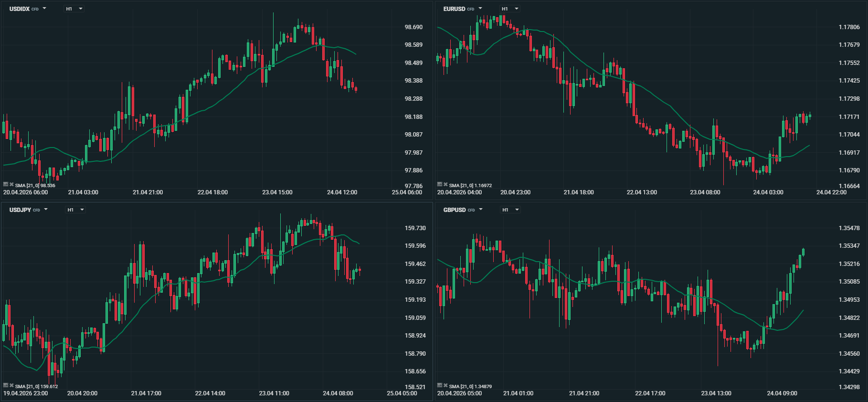Remove the SMA indicator from USDIDX chart
The height and width of the screenshot is (402, 868).
coord(11,185)
